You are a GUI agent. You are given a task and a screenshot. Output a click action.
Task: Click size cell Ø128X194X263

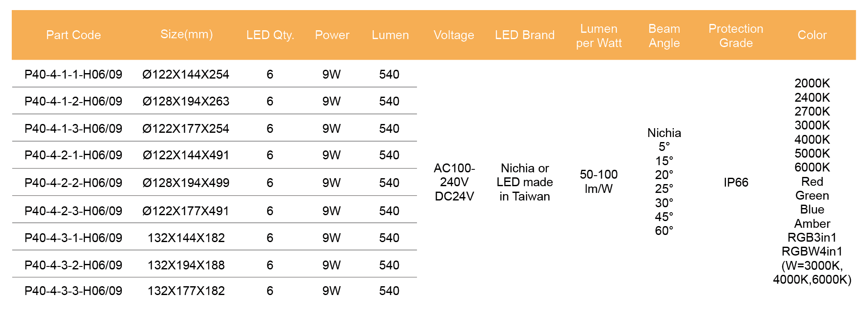186,101
